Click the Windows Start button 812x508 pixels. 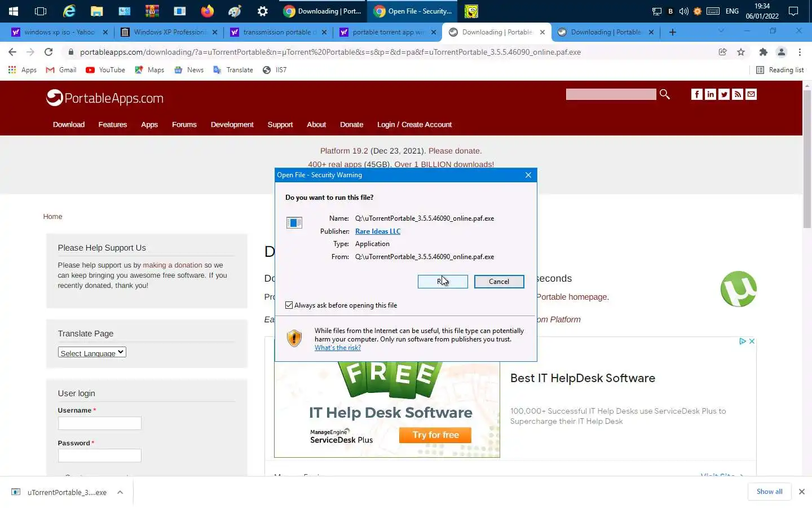[14, 11]
